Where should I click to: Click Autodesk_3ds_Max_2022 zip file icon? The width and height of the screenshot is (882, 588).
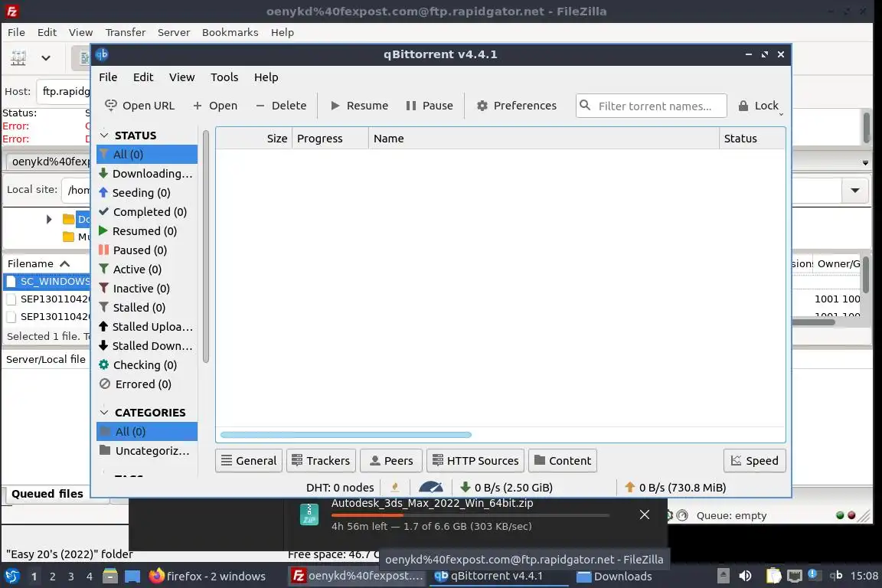pyautogui.click(x=309, y=514)
